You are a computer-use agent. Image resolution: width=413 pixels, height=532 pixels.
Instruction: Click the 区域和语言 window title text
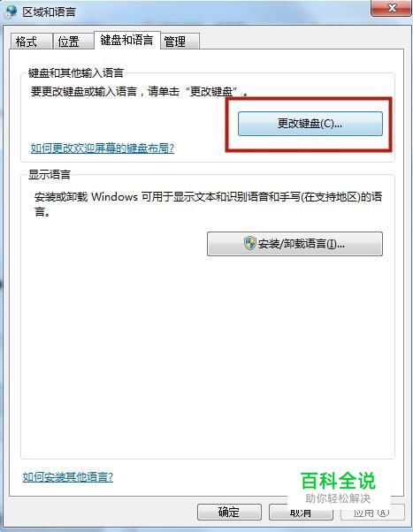pos(49,11)
